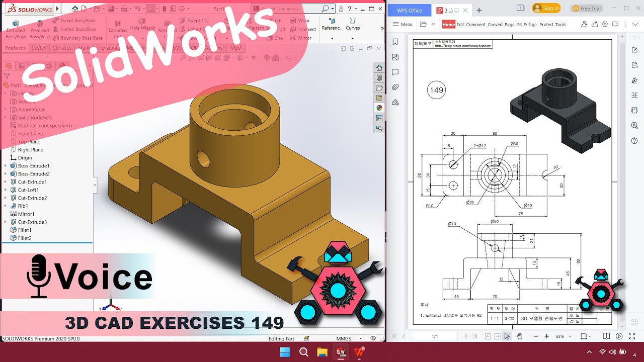The width and height of the screenshot is (644, 362).
Task: Click the WPS zoom in plus button
Action: [x=547, y=336]
